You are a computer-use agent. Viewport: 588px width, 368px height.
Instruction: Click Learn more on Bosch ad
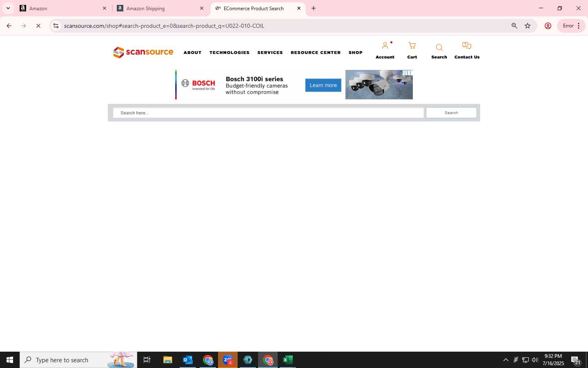323,85
